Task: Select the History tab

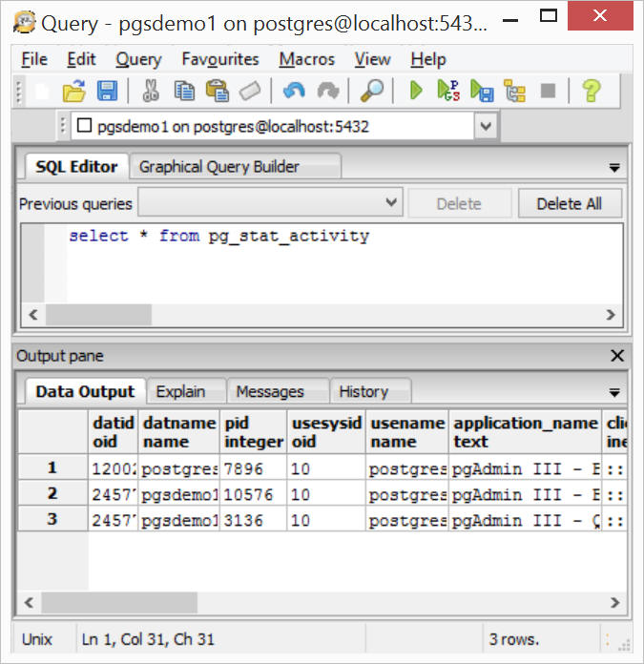Action: (x=370, y=392)
